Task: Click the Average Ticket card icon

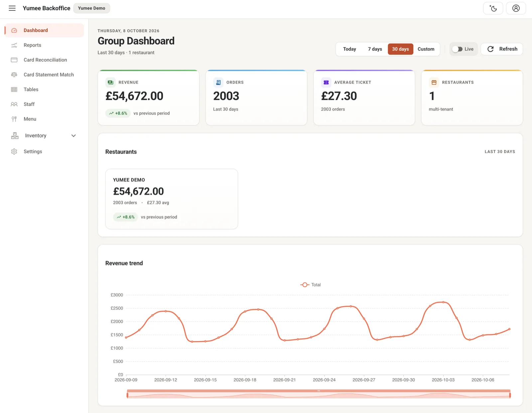Action: tap(326, 82)
